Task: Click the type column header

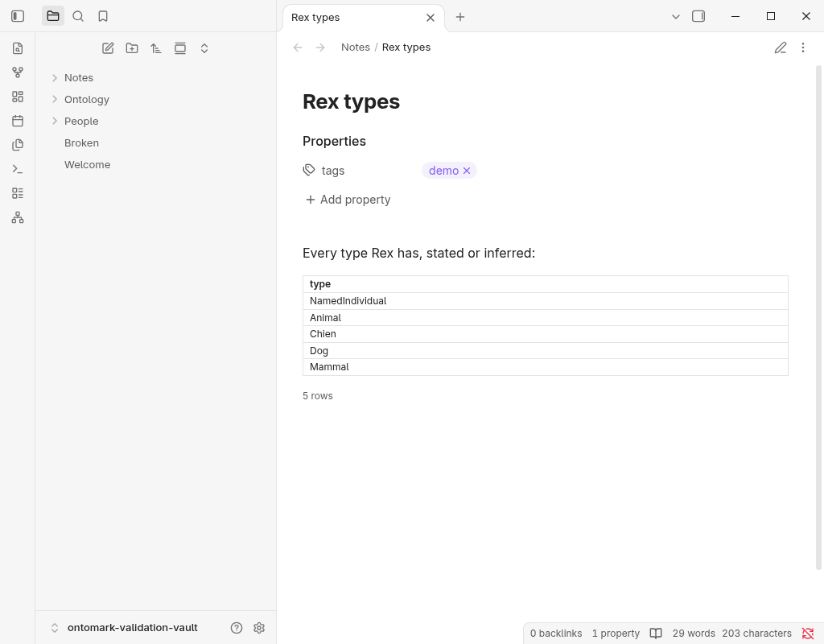Action: pyautogui.click(x=546, y=284)
